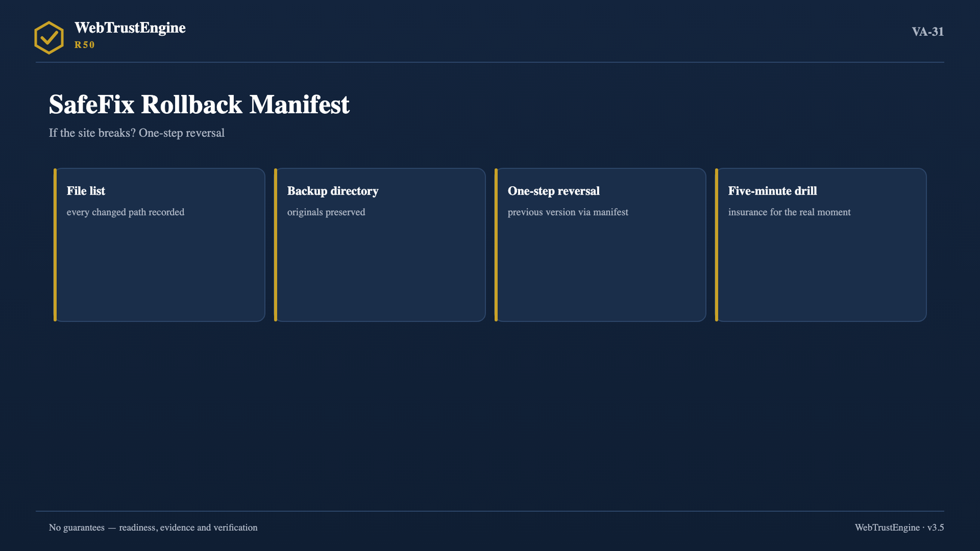Select the One-step reversal card title
980x551 pixels.
[554, 191]
